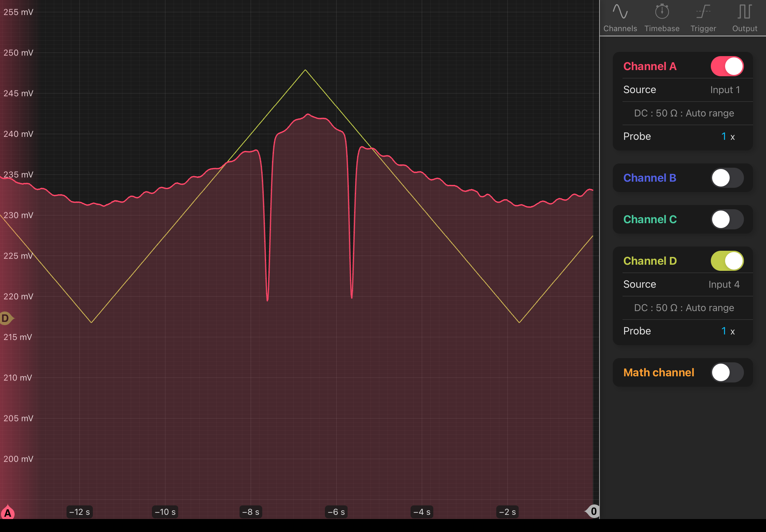
Task: Turn off the Channel D toggle
Action: pyautogui.click(x=727, y=261)
